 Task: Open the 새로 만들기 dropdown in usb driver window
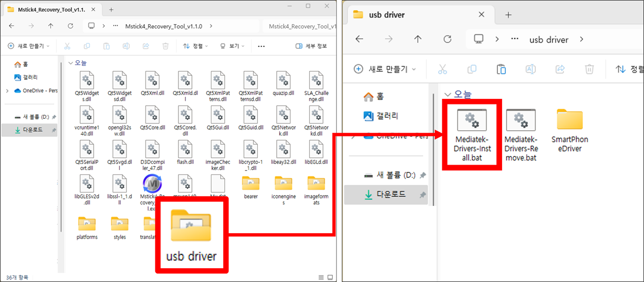click(385, 69)
